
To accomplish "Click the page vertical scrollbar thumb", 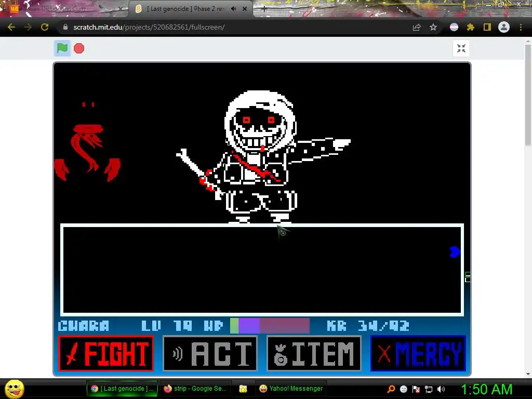I will coord(528,95).
